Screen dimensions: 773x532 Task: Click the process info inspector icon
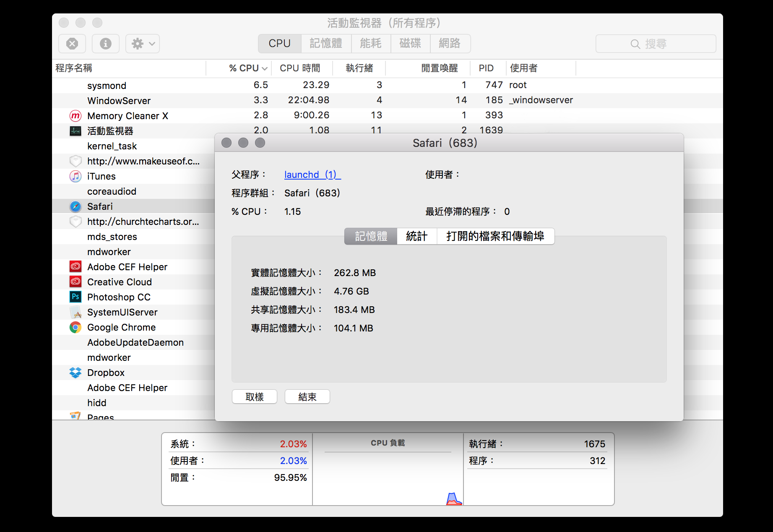(x=105, y=44)
